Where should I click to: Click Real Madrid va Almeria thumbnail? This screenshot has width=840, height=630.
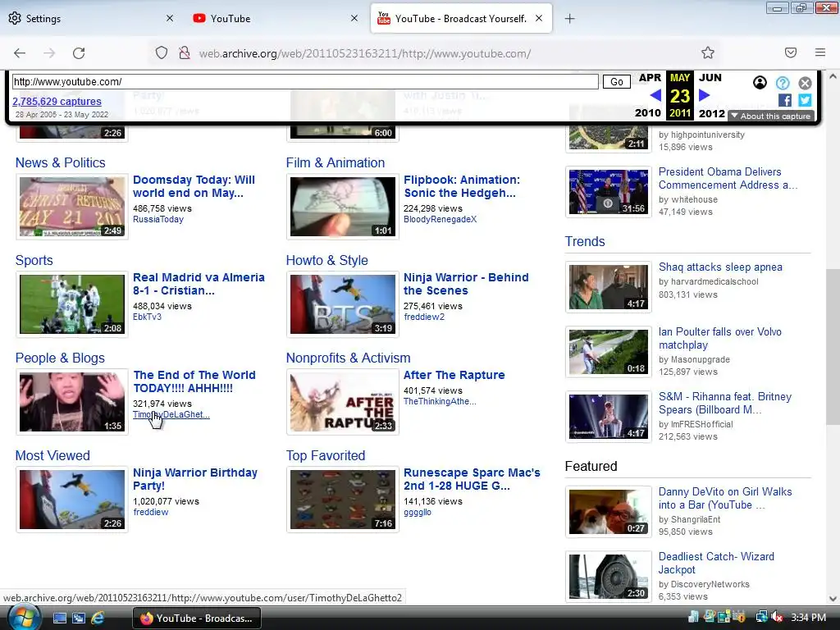[x=72, y=304]
